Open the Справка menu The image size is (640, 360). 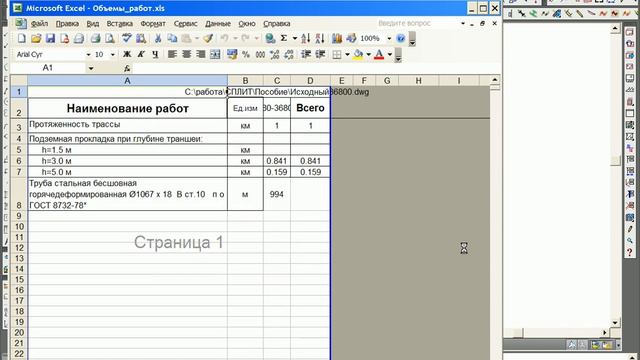click(x=276, y=24)
